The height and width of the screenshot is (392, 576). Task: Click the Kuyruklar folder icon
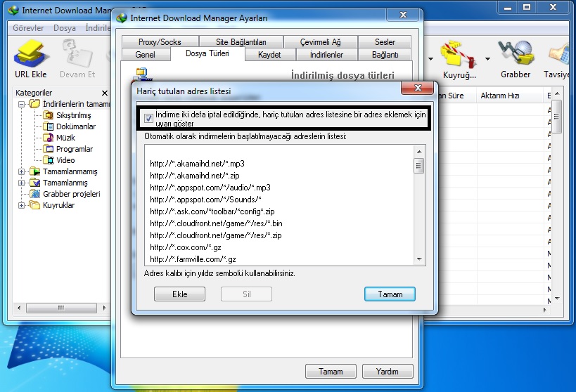point(35,205)
